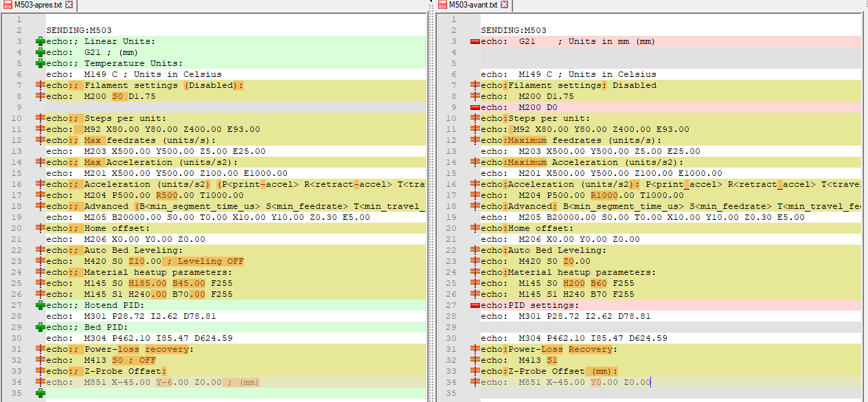Click the unsaved file icon on M503-avant.txt tab
The image size is (868, 402).
[443, 5]
